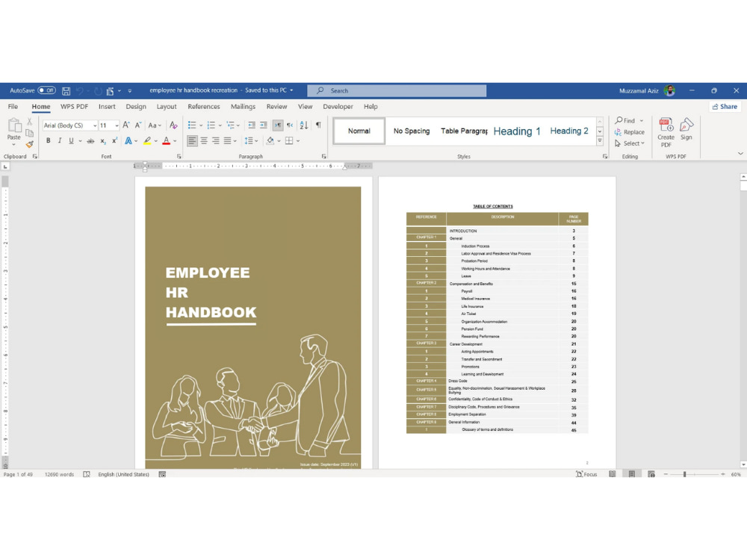Image resolution: width=747 pixels, height=560 pixels.
Task: Open the Select dropdown
Action: [629, 143]
